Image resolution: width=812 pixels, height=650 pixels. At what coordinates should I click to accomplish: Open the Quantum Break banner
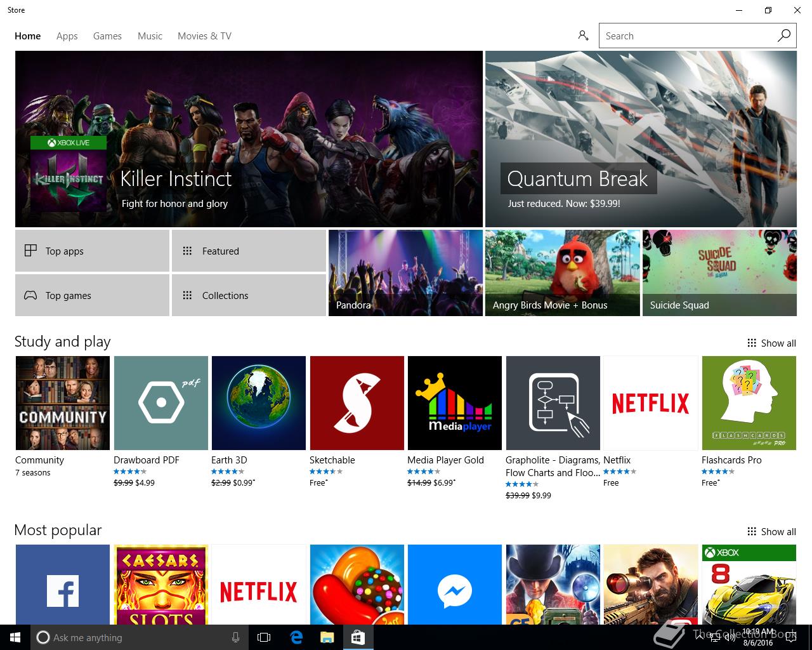pos(641,139)
